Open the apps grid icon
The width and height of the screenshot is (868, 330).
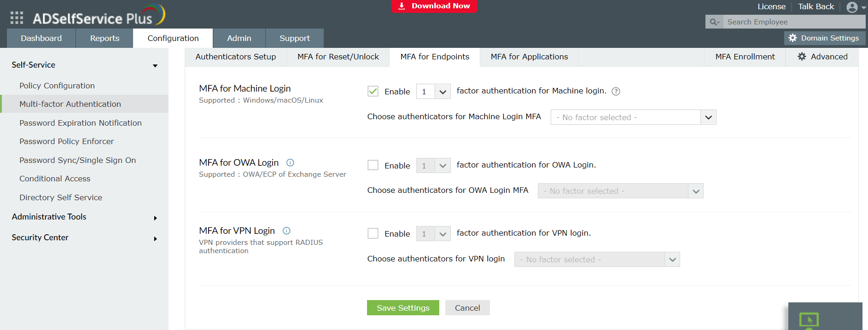point(17,17)
